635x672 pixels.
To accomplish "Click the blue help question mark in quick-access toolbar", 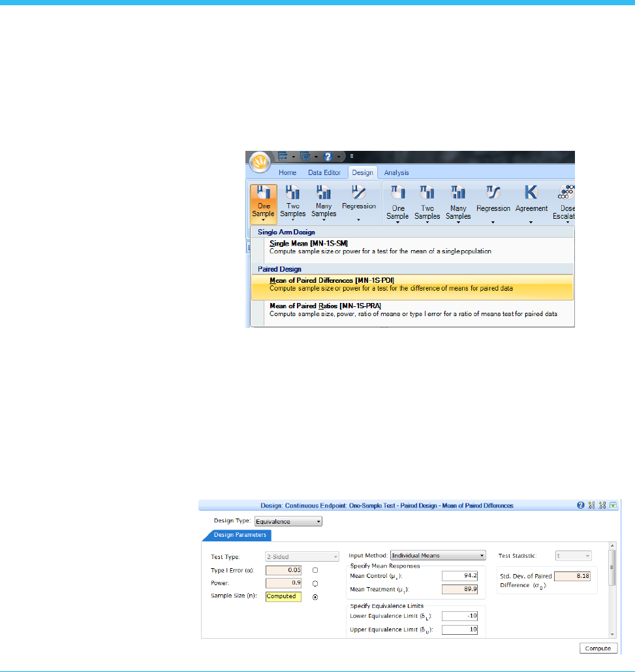I will pyautogui.click(x=328, y=157).
